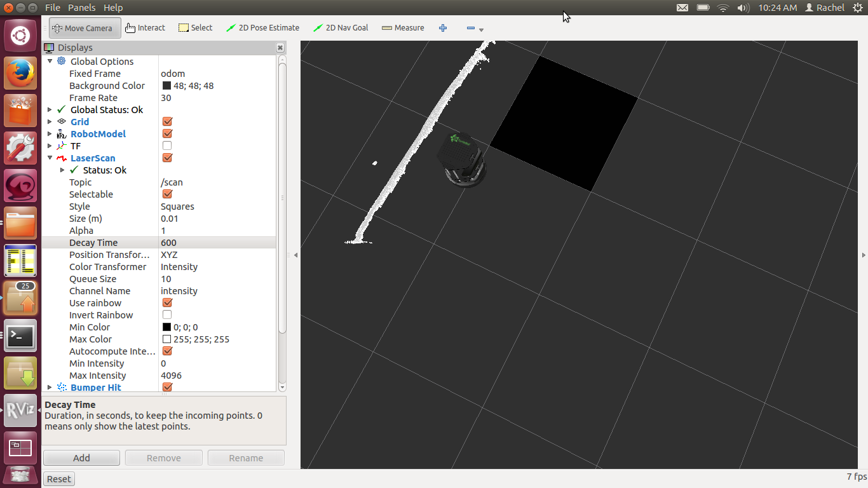Expand the RobotModel display entry

click(x=50, y=134)
